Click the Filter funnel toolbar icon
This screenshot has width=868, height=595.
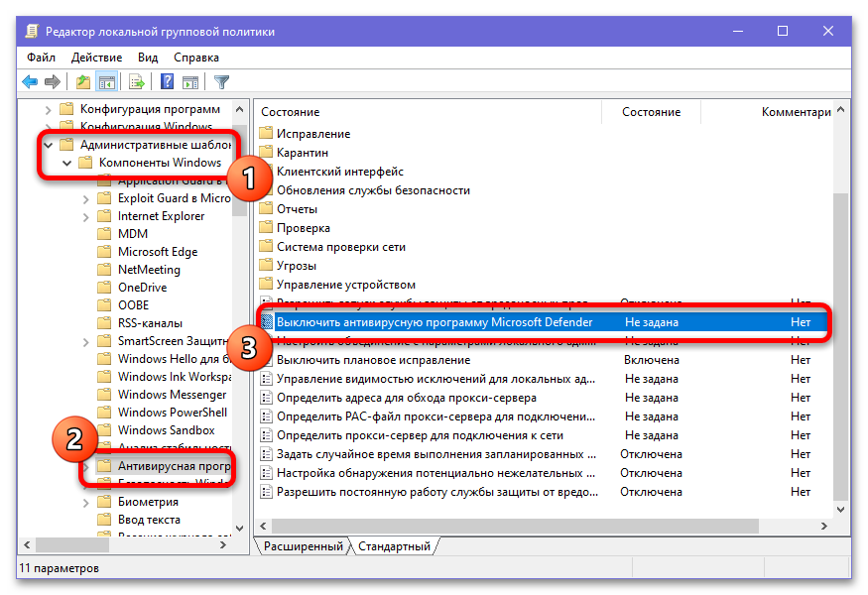pyautogui.click(x=221, y=82)
